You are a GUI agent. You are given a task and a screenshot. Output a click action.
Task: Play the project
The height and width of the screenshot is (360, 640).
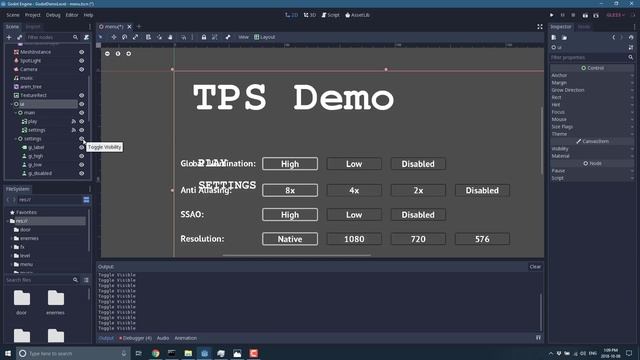coord(552,15)
